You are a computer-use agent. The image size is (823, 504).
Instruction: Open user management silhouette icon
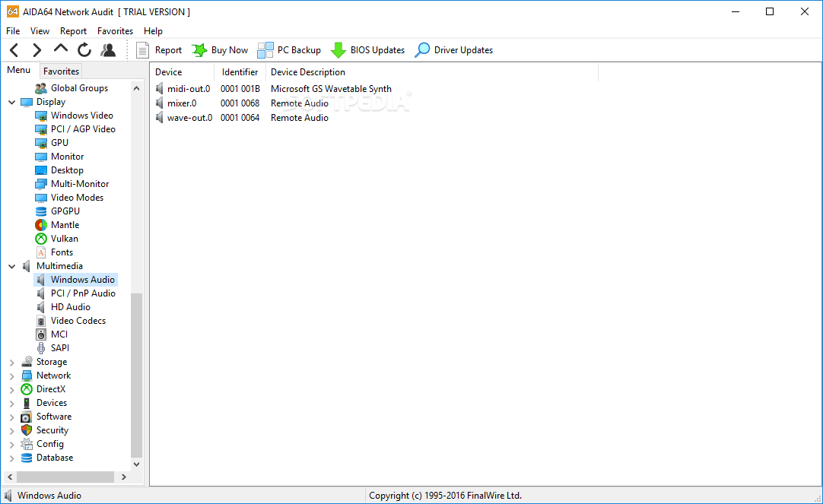[x=108, y=50]
